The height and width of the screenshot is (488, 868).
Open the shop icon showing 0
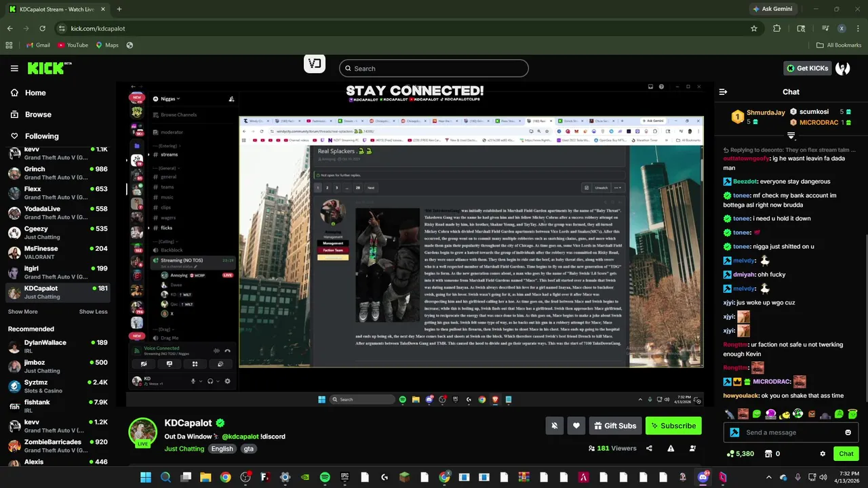coord(772,453)
